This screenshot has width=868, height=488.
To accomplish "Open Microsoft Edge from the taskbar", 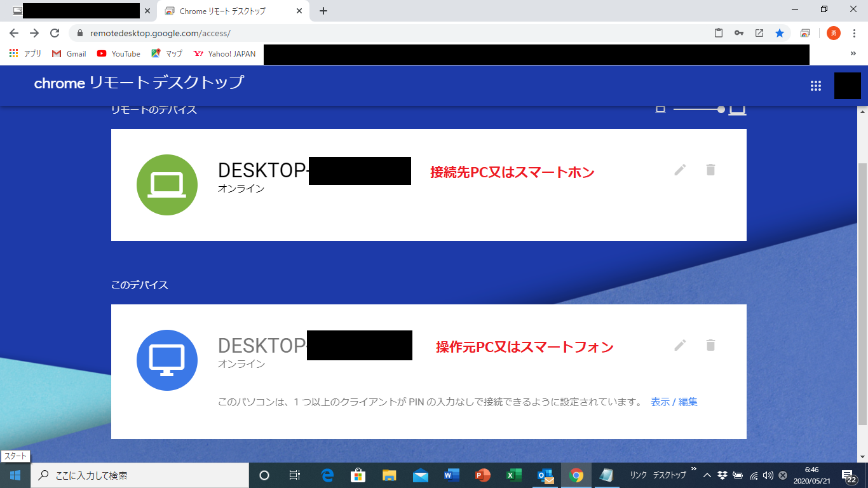I will click(x=328, y=475).
